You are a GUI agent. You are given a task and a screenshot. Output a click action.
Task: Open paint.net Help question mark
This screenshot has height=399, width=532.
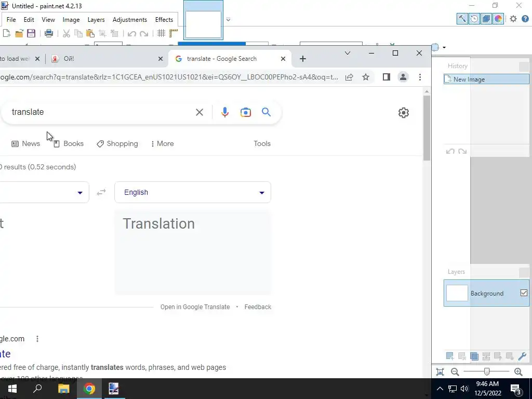(525, 19)
